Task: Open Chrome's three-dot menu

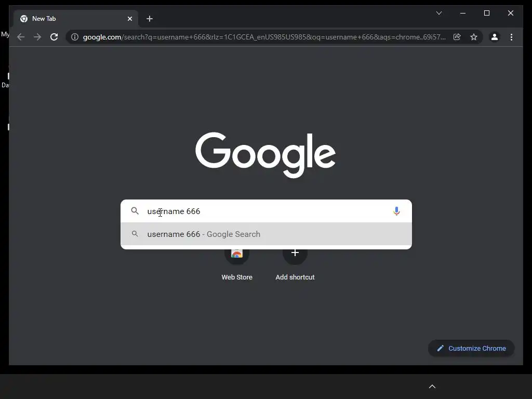Action: [x=511, y=37]
